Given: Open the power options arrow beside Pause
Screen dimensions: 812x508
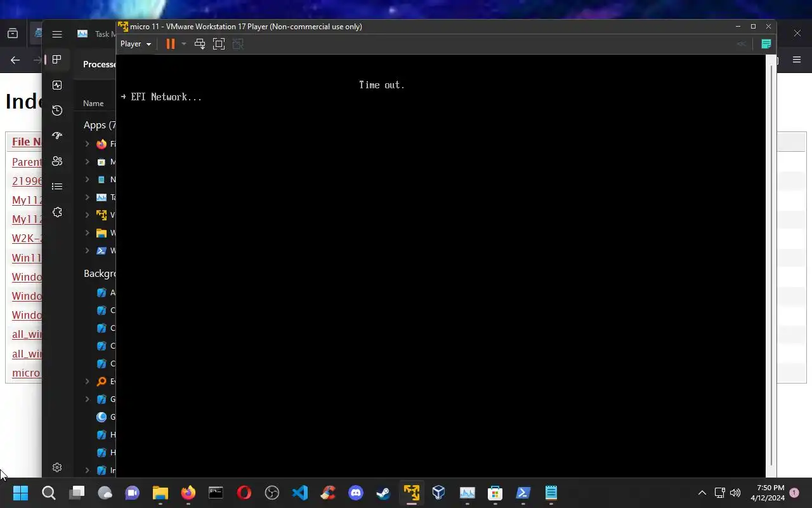Looking at the screenshot, I should click(184, 44).
